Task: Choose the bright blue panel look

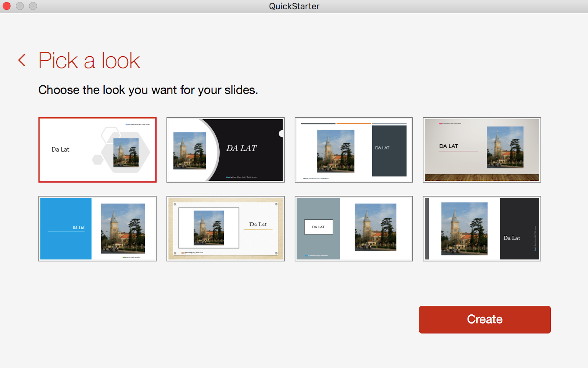Action: tap(97, 229)
